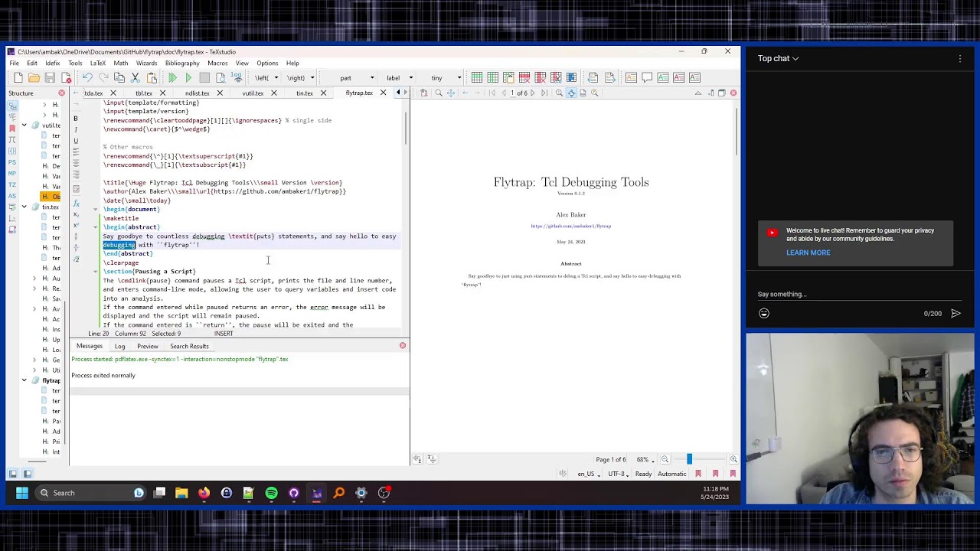
Task: Open File Explorer from the taskbar
Action: coord(181,493)
